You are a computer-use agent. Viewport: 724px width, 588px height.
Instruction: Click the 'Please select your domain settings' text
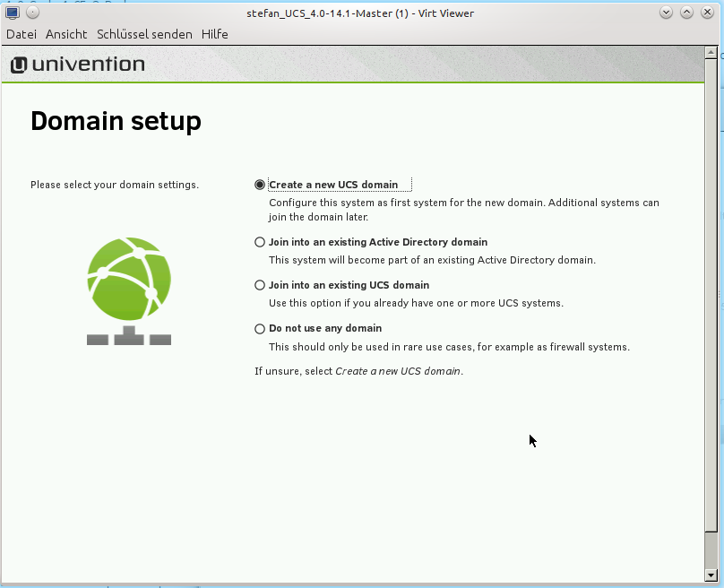pyautogui.click(x=115, y=185)
